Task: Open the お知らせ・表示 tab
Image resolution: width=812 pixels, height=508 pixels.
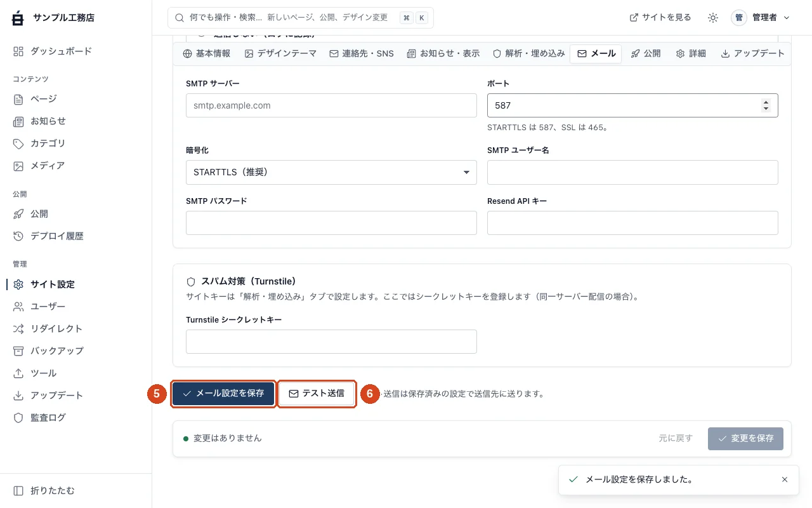Action: 443,53
